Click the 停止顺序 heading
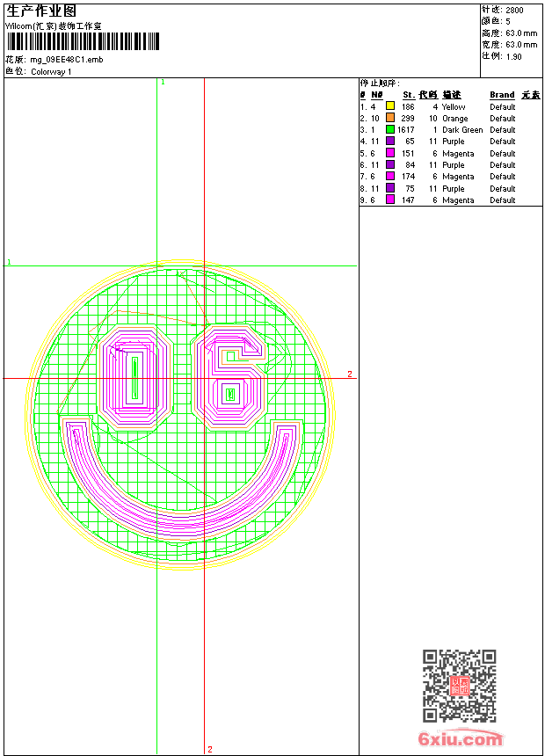This screenshot has width=545, height=756. tap(380, 83)
